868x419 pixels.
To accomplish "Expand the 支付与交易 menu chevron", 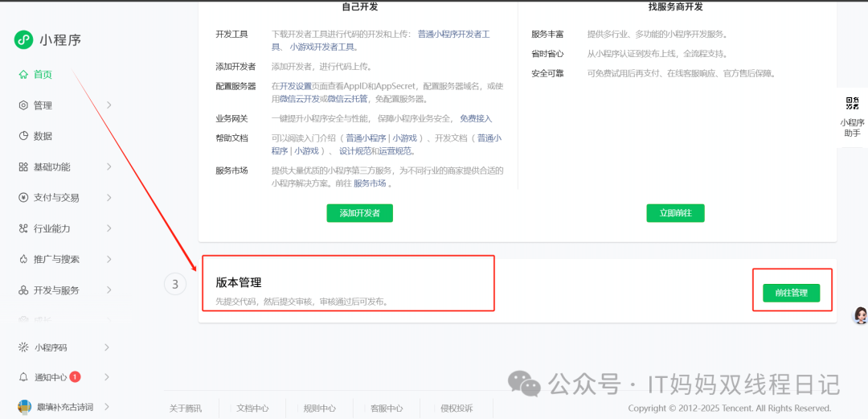I will 108,198.
